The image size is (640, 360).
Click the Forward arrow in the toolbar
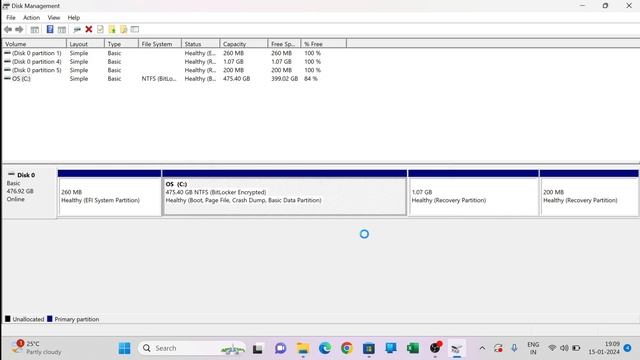point(19,29)
